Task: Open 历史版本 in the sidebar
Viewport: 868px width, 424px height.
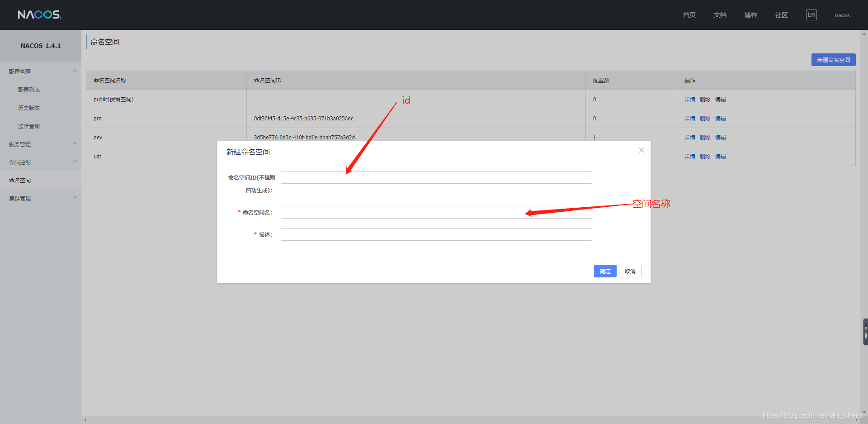Action: 29,108
